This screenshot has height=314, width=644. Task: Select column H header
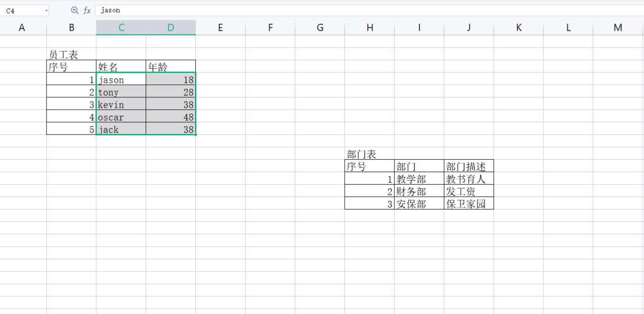click(370, 28)
